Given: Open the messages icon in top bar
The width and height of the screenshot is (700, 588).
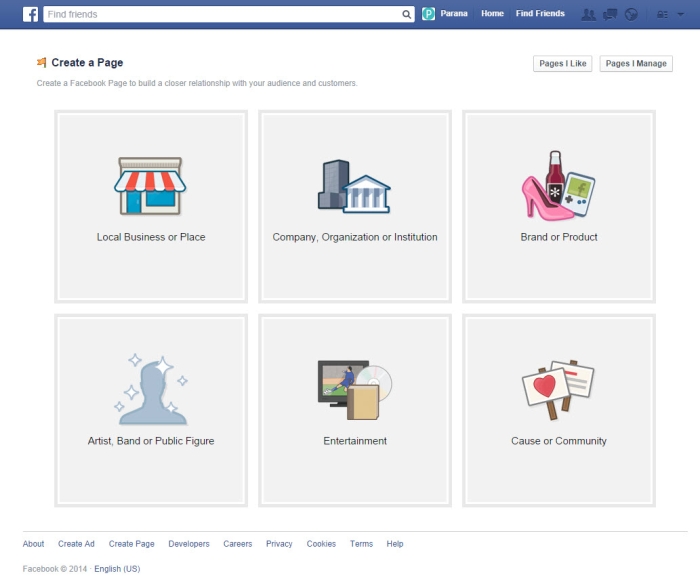Looking at the screenshot, I should (x=608, y=14).
